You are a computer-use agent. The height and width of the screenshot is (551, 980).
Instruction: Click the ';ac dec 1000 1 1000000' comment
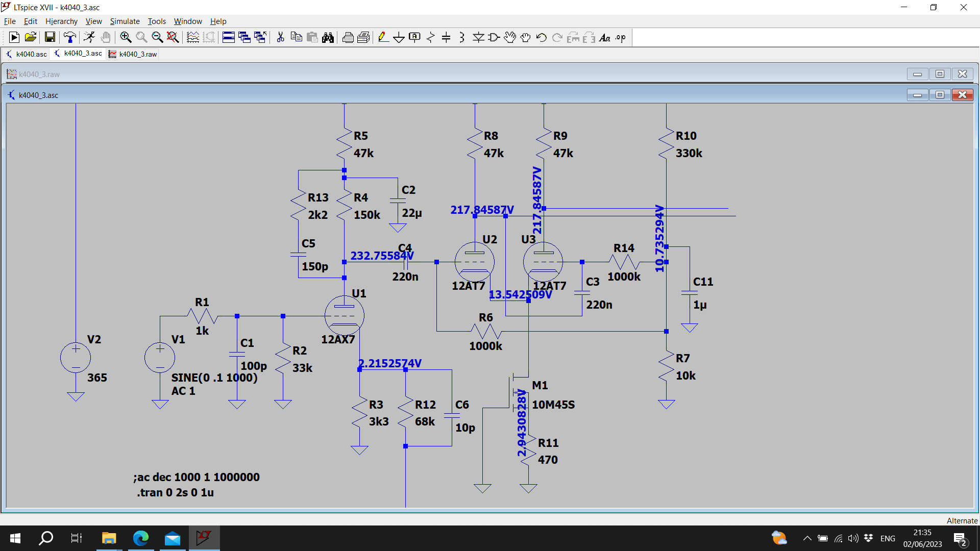tap(197, 477)
